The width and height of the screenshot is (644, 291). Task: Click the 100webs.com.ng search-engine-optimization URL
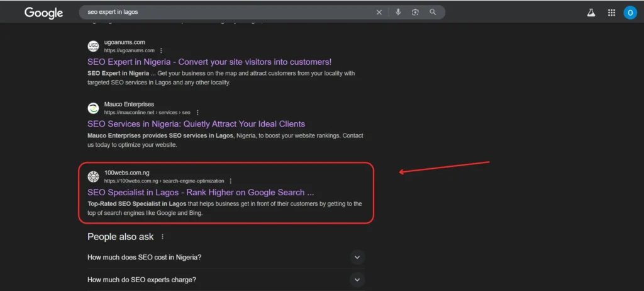[x=164, y=181]
